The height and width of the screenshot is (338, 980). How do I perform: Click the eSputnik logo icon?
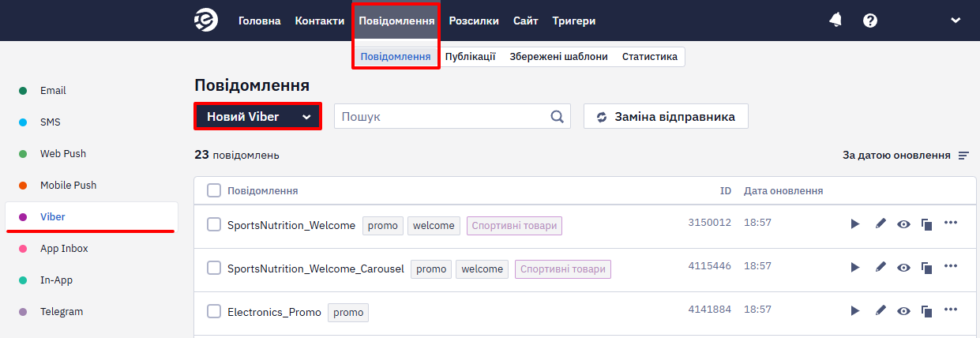click(206, 21)
